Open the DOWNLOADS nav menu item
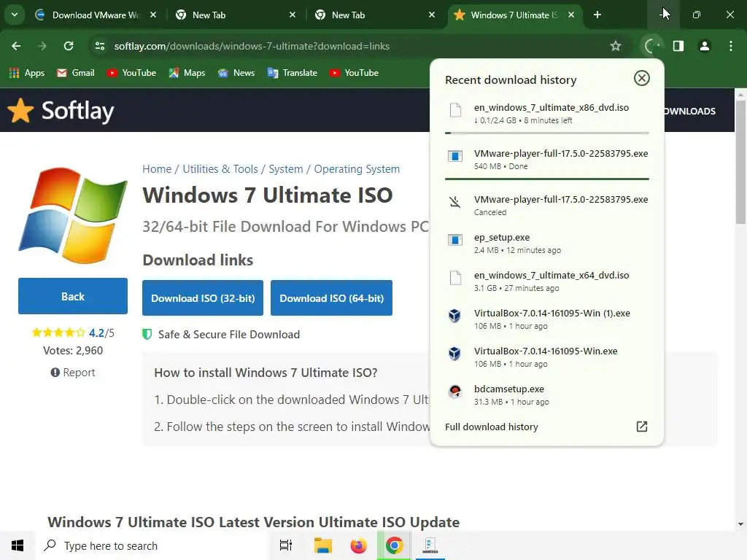This screenshot has height=560, width=747. tap(690, 111)
